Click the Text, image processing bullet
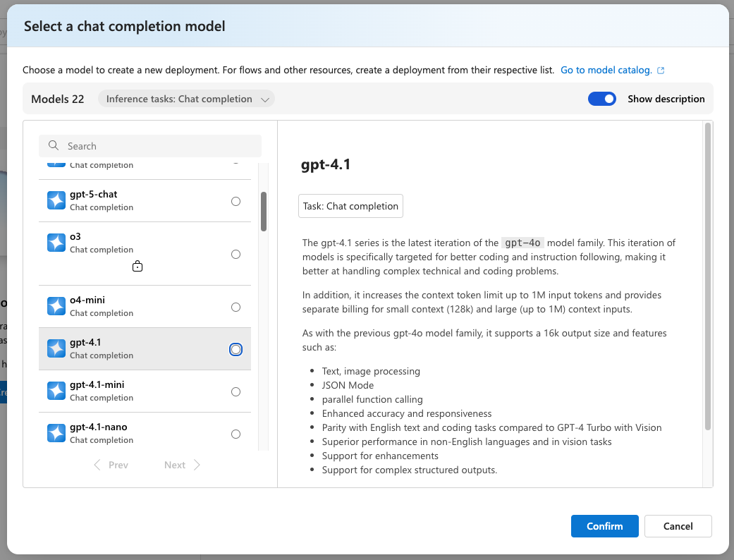Viewport: 734px width, 560px height. (x=371, y=371)
